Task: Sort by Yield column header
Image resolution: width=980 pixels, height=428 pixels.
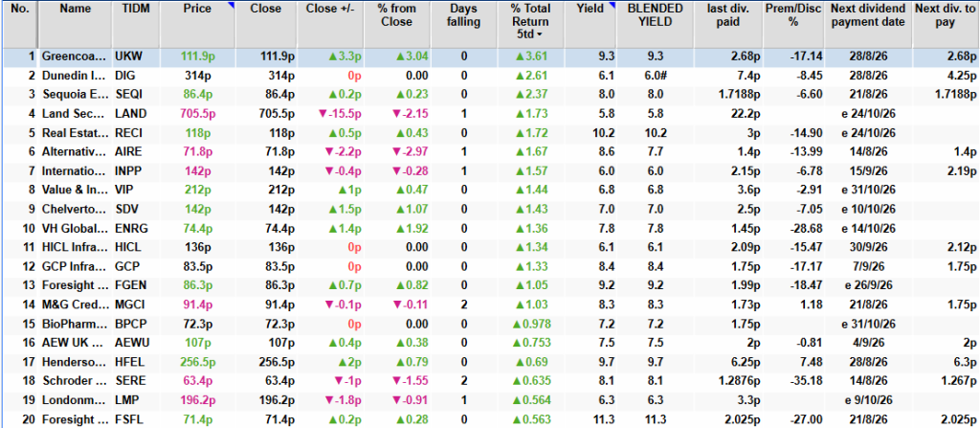Action: tap(590, 9)
